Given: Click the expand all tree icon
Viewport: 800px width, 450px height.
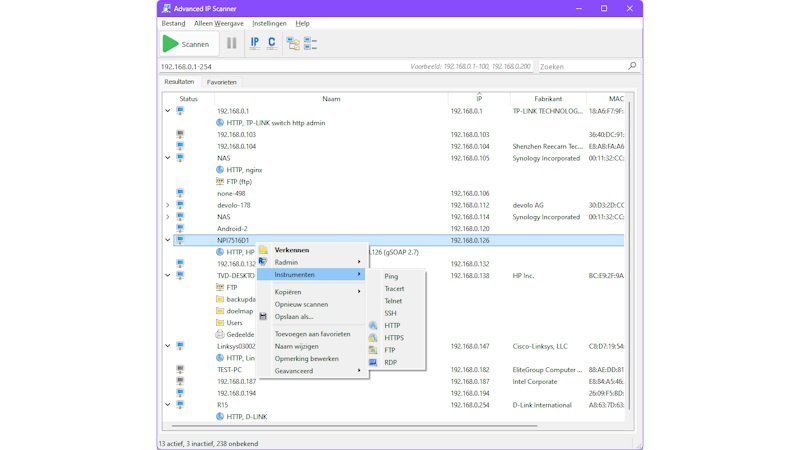Looking at the screenshot, I should [x=293, y=44].
